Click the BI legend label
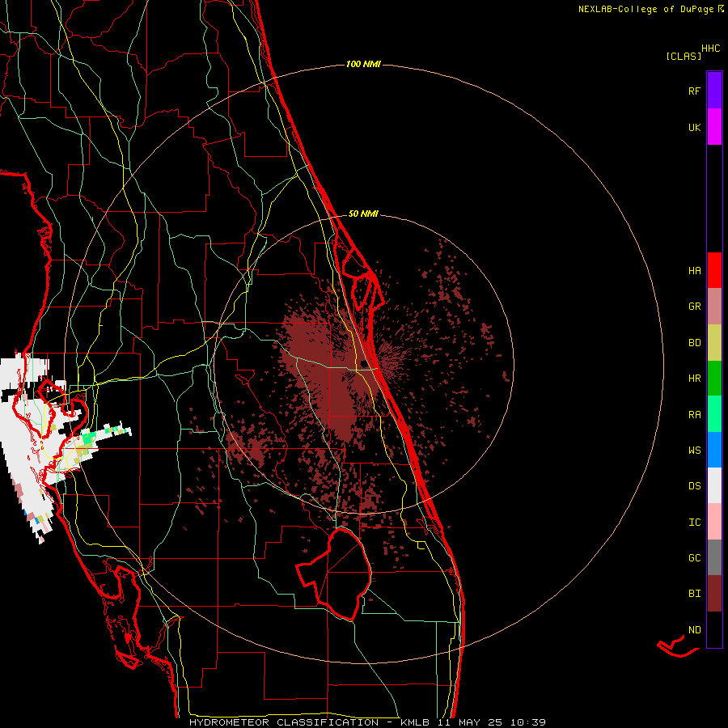 (x=694, y=594)
